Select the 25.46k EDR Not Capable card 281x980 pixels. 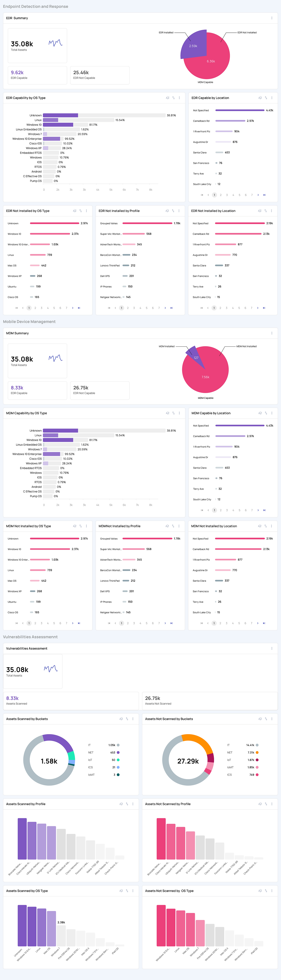pos(100,75)
